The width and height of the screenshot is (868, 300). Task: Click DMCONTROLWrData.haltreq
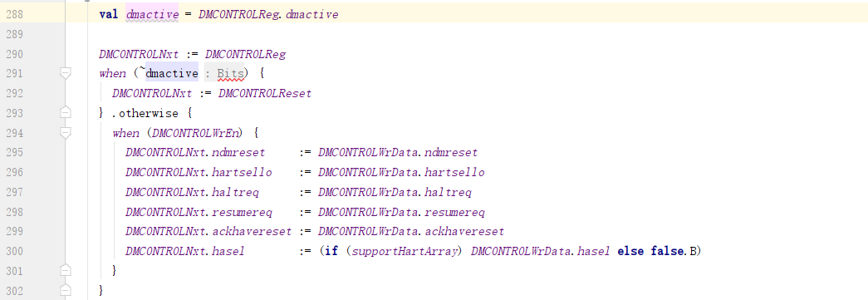coord(395,192)
